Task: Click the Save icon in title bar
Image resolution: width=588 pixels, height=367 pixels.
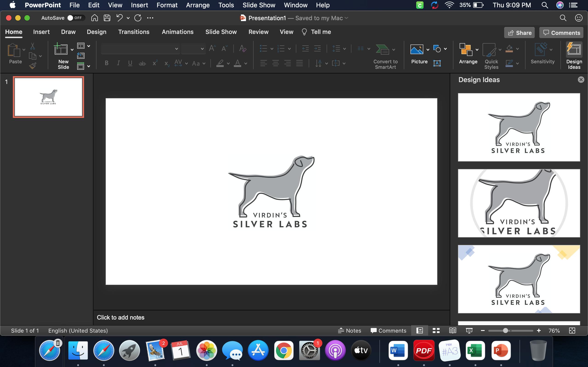Action: click(107, 18)
